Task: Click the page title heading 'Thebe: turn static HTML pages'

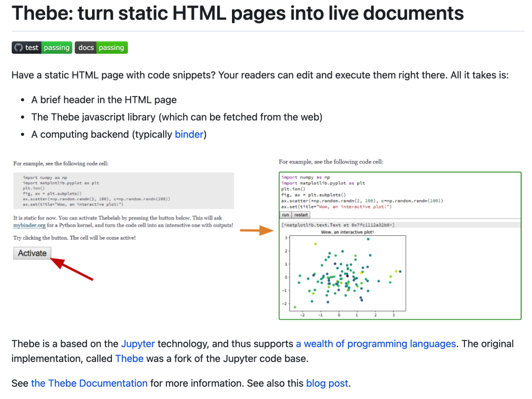Action: pos(237,13)
